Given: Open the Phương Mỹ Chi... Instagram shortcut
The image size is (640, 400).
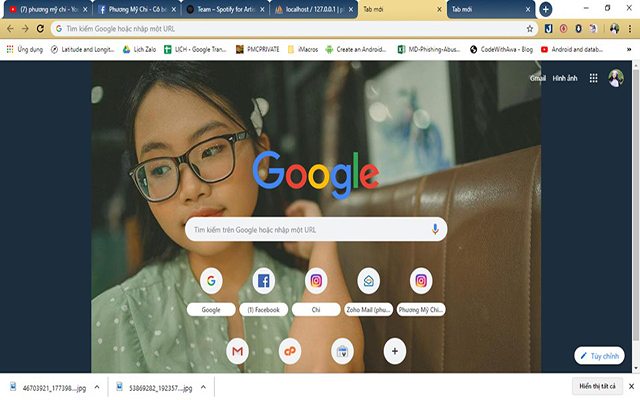Looking at the screenshot, I should click(421, 292).
